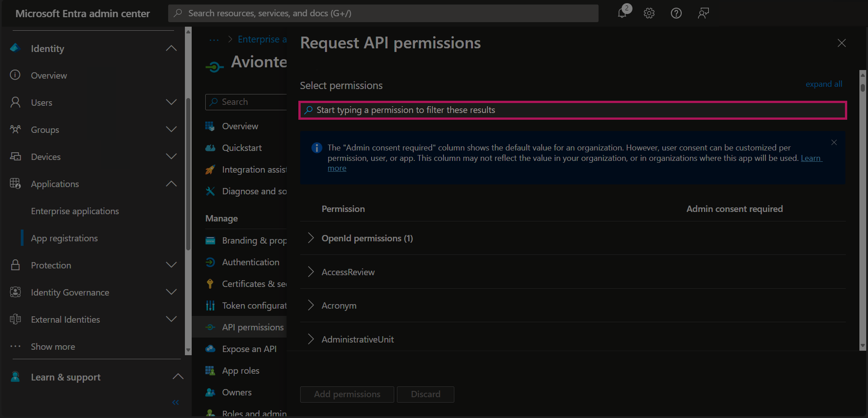Expand the Acronym permission group
Screen dimensions: 868x418
tap(311, 305)
